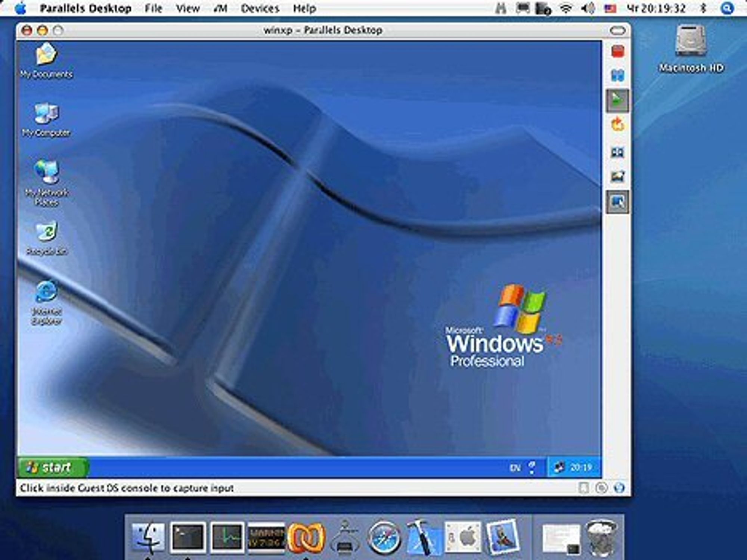Screen dimensions: 747x560
Task: Open the My Computer desktop icon
Action: click(x=46, y=119)
